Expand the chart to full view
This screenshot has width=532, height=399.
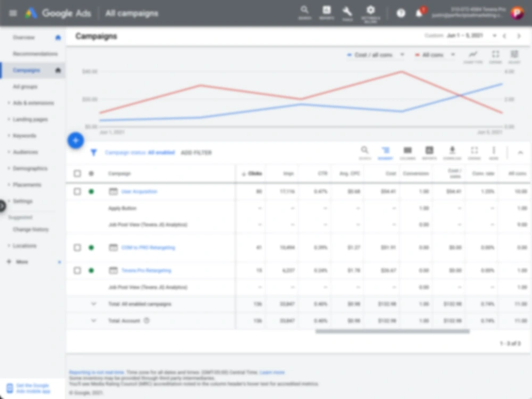495,56
